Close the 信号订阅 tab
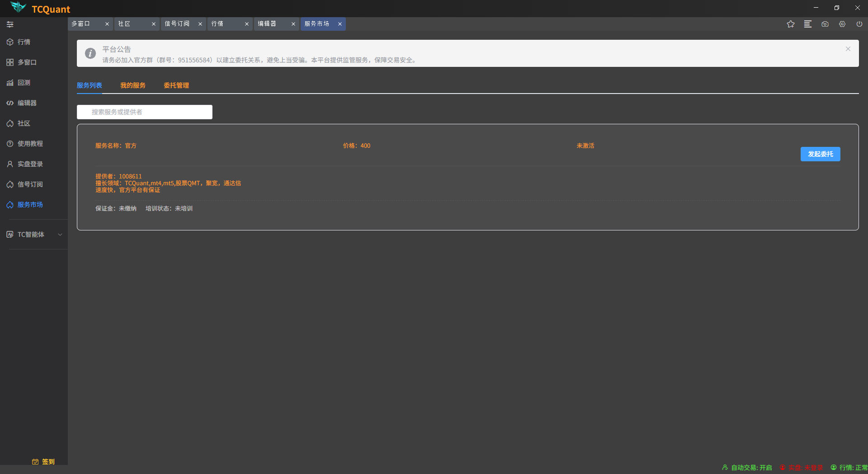Screen dimensions: 868x474 click(200, 24)
